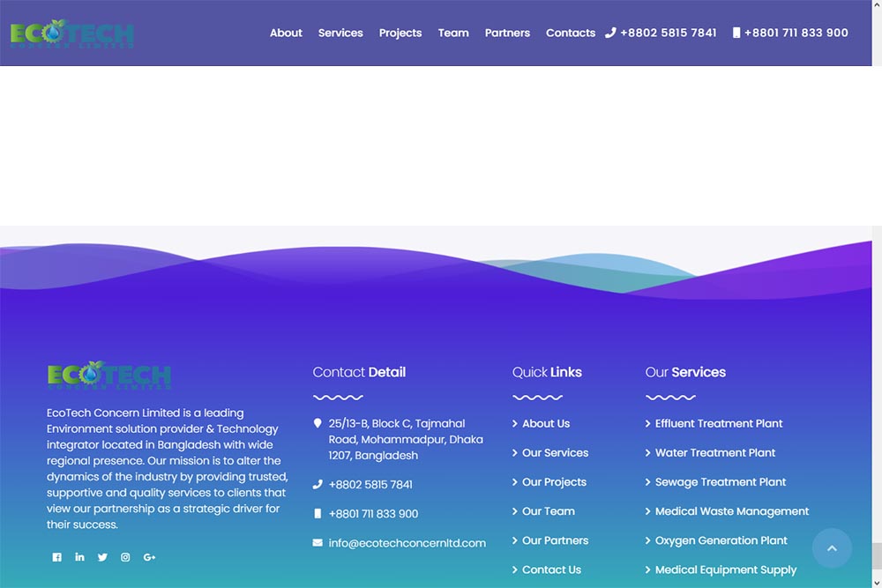The width and height of the screenshot is (882, 588).
Task: Open the LinkedIn social icon
Action: click(x=79, y=557)
